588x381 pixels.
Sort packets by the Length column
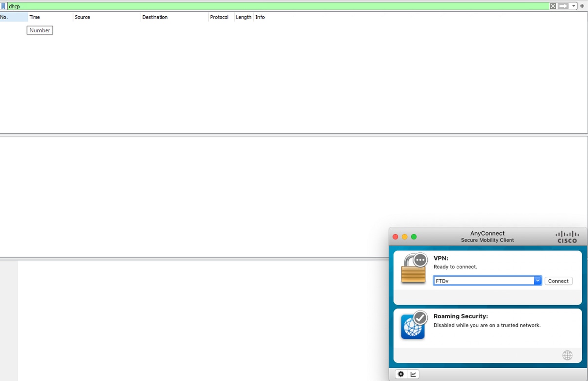(244, 17)
